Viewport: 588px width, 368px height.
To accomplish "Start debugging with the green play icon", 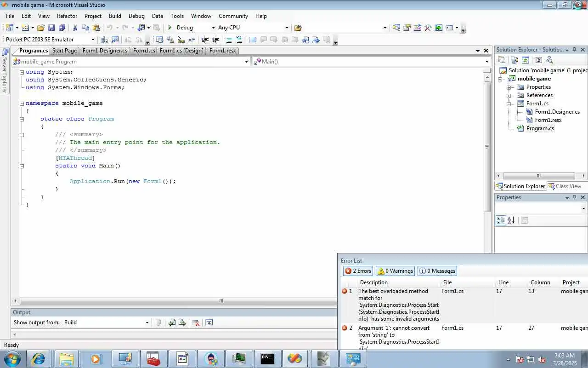I will tap(170, 28).
